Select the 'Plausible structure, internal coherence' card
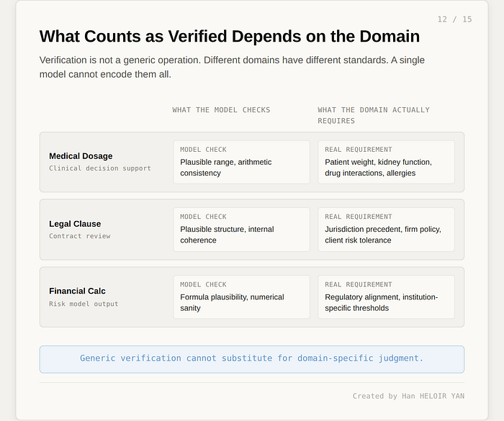 (242, 230)
